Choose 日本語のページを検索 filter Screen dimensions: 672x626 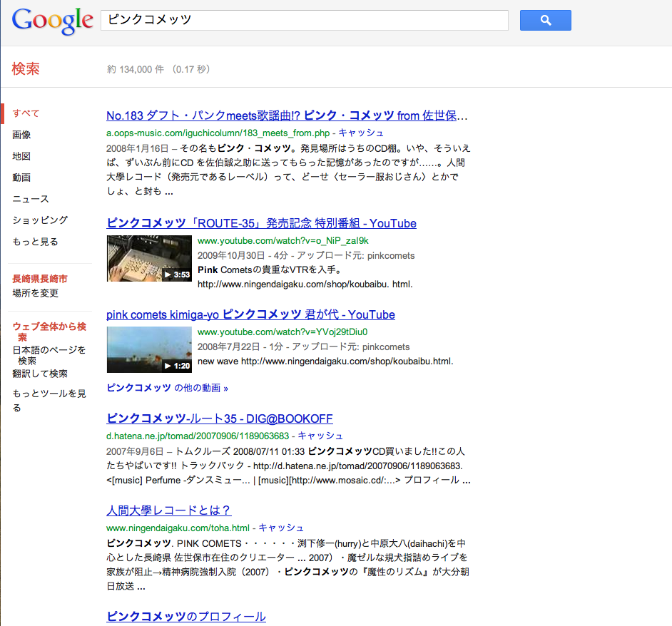point(49,355)
